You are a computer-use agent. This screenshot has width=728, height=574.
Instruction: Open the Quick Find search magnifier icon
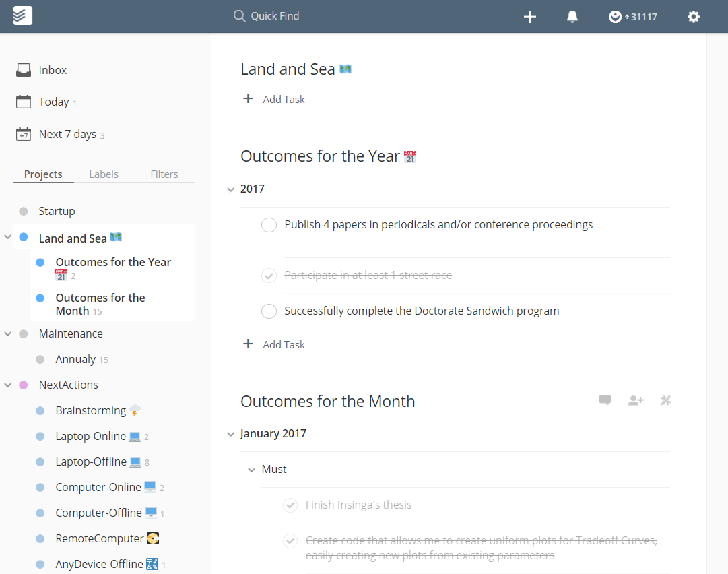coord(239,15)
